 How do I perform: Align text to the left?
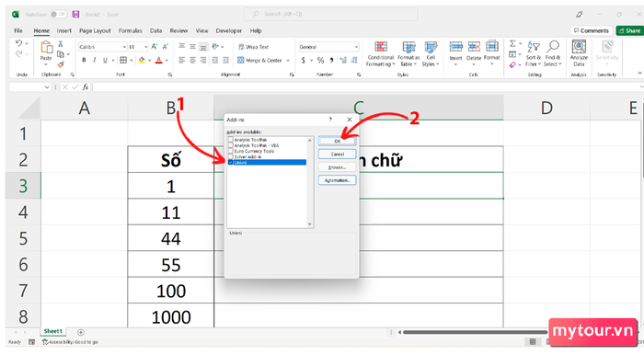182,61
